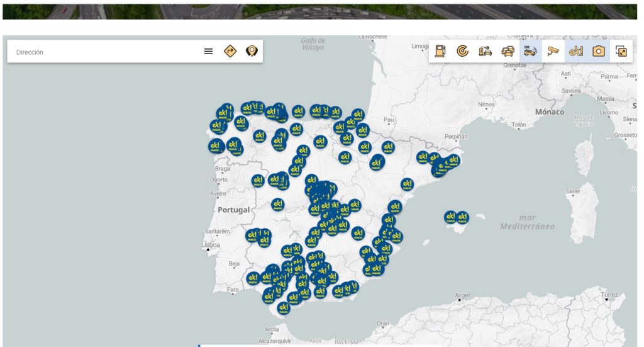Image resolution: width=644 pixels, height=347 pixels.
Task: Expand map to fullscreen with arrows icon
Action: (x=621, y=51)
